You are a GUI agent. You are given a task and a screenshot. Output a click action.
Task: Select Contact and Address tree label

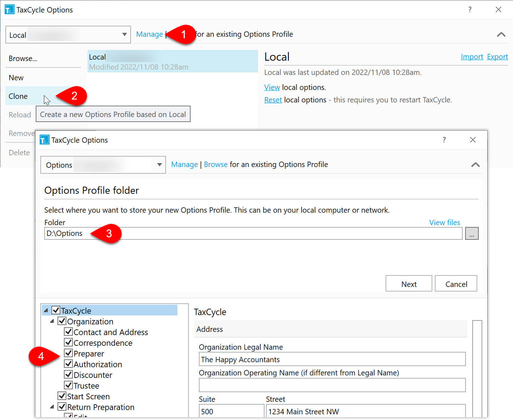[111, 332]
